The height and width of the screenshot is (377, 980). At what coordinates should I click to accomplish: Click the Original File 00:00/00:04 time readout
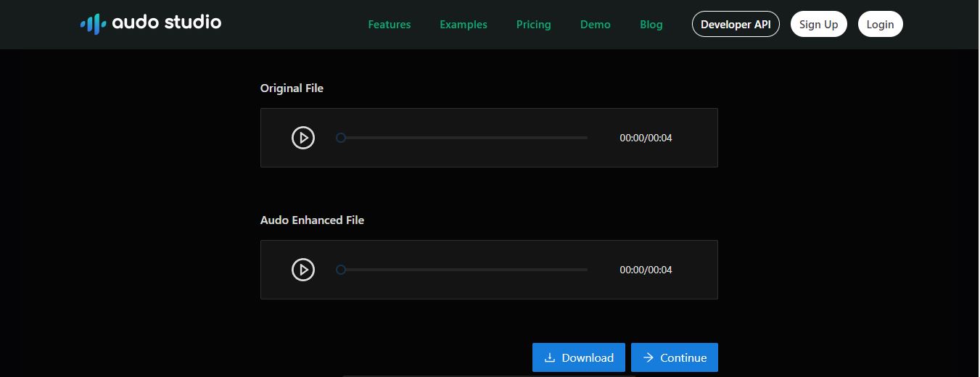[646, 138]
